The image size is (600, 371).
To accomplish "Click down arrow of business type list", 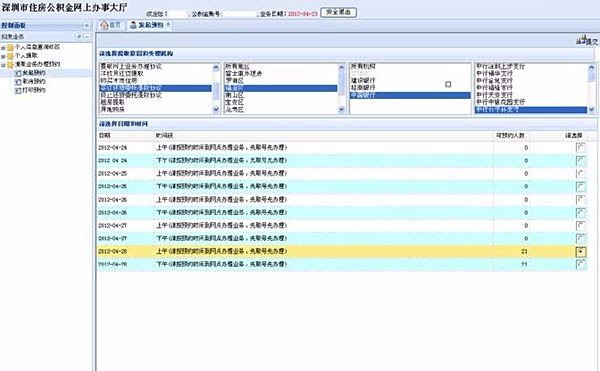I will click(x=216, y=109).
